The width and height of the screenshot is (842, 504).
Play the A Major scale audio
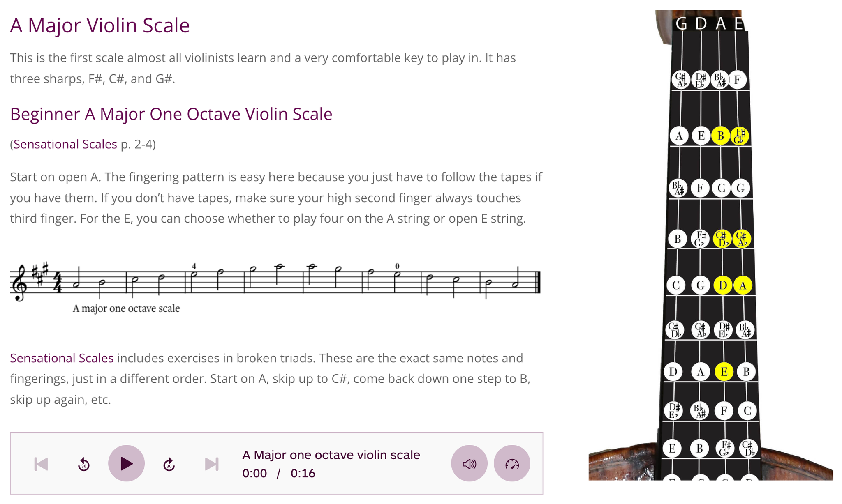(x=126, y=463)
